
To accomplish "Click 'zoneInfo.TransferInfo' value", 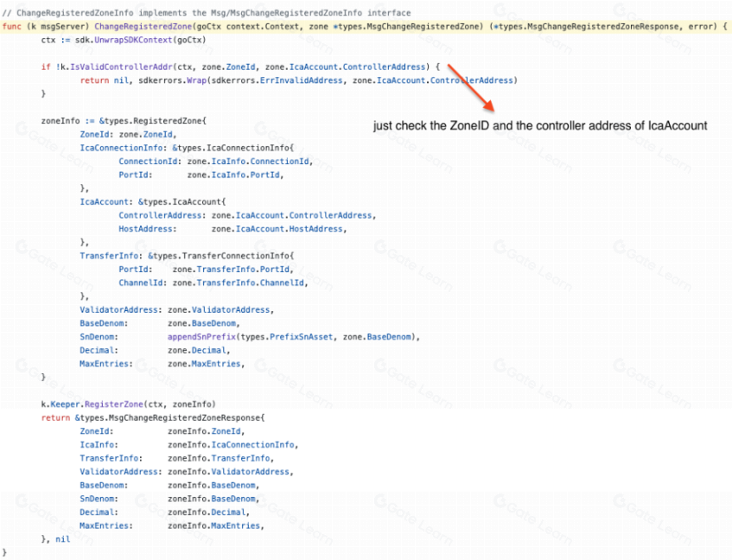I will click(x=219, y=459).
